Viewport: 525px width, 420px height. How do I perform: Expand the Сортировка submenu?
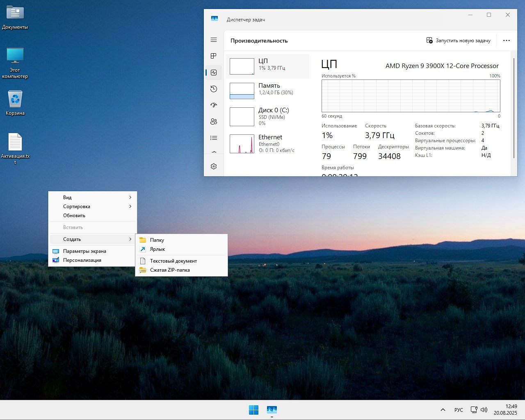(93, 207)
